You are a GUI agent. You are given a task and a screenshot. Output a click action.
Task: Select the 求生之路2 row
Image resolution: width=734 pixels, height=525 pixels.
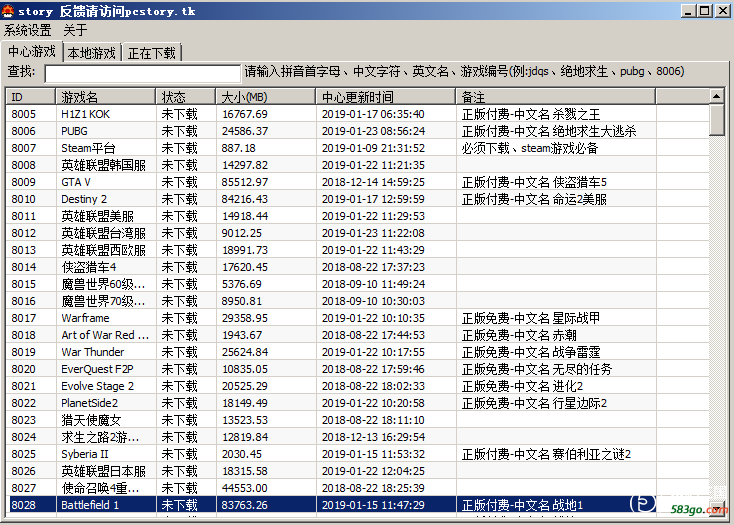(358, 437)
